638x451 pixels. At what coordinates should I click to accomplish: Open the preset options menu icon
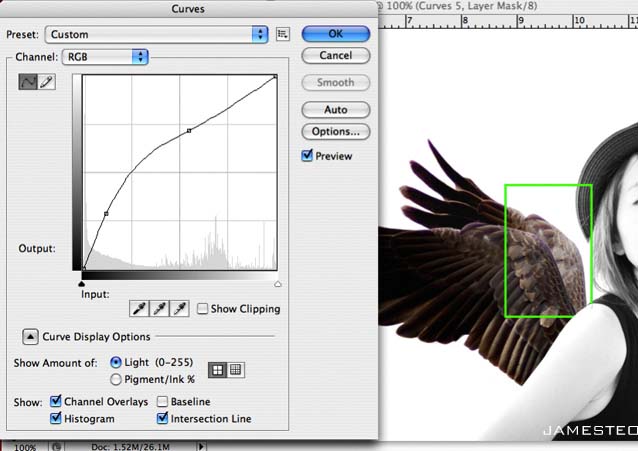283,34
